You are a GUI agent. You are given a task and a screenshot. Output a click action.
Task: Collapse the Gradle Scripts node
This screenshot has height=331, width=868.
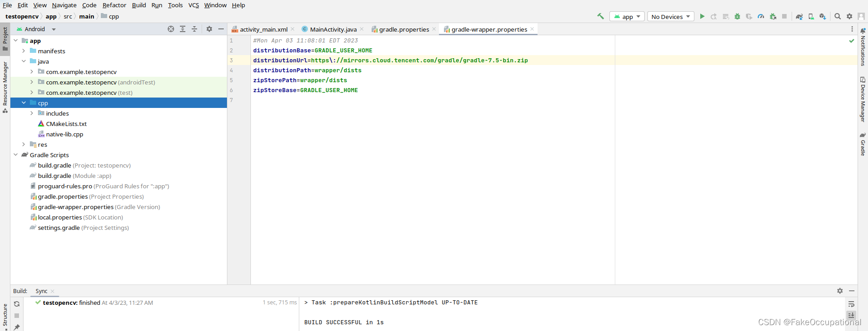(x=16, y=155)
